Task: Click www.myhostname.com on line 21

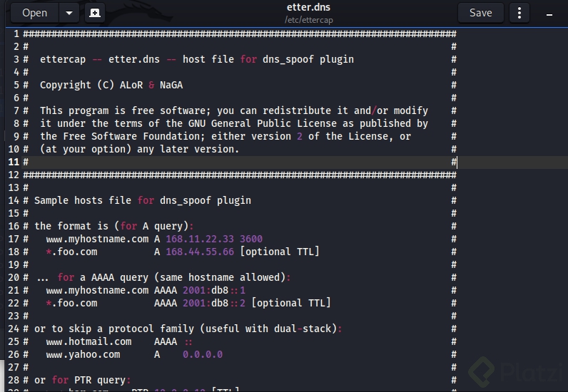Action: [x=97, y=290]
